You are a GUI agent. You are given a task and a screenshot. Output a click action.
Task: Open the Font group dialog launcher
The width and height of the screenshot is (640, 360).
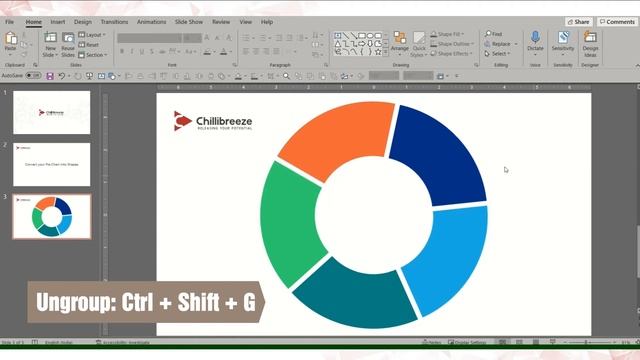235,65
